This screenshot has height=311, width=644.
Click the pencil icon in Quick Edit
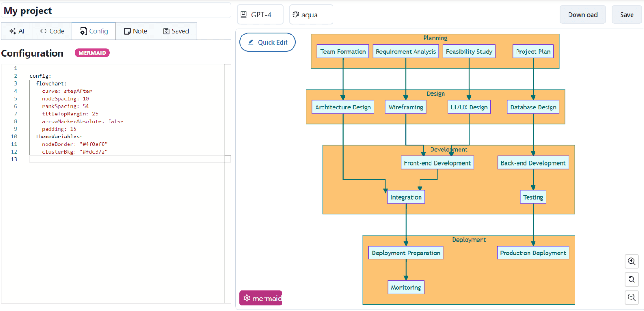pyautogui.click(x=251, y=42)
